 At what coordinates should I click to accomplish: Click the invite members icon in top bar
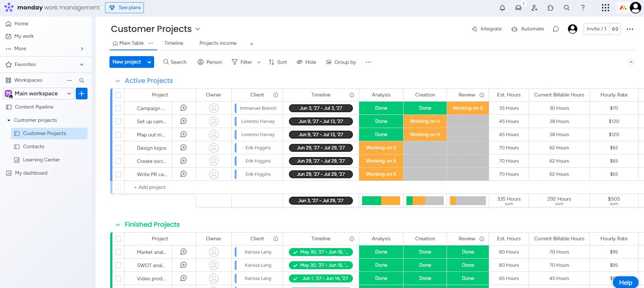pos(535,8)
